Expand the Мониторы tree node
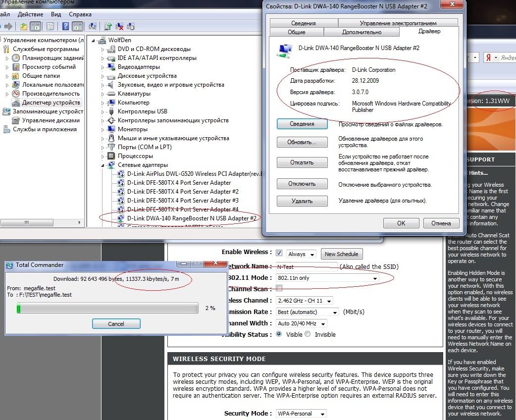 coord(103,130)
